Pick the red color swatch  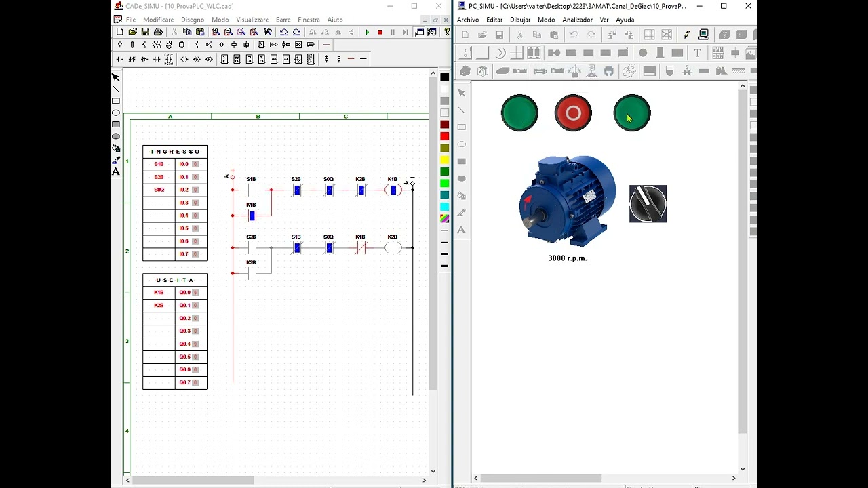[445, 136]
